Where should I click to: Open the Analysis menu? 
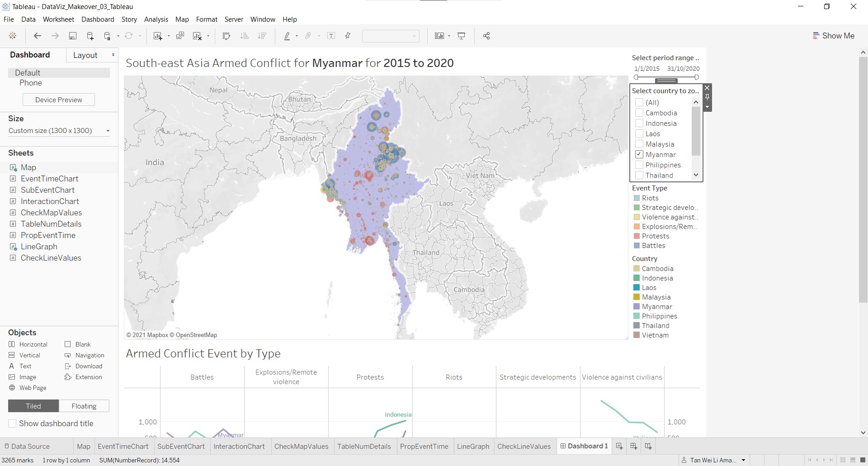coord(156,19)
